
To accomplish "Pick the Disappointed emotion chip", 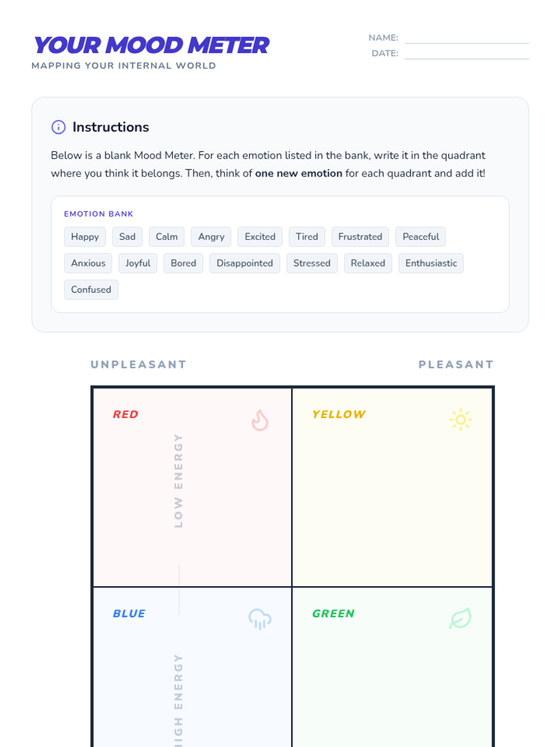I will tap(245, 263).
